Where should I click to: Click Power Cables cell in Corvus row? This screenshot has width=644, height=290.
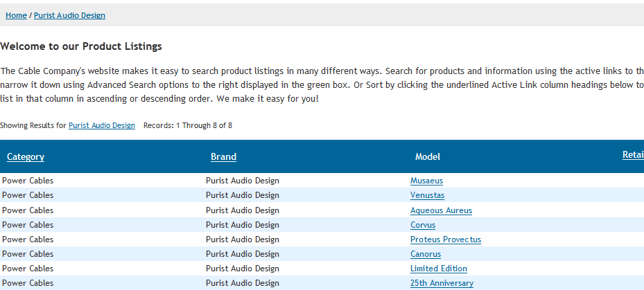click(x=28, y=225)
